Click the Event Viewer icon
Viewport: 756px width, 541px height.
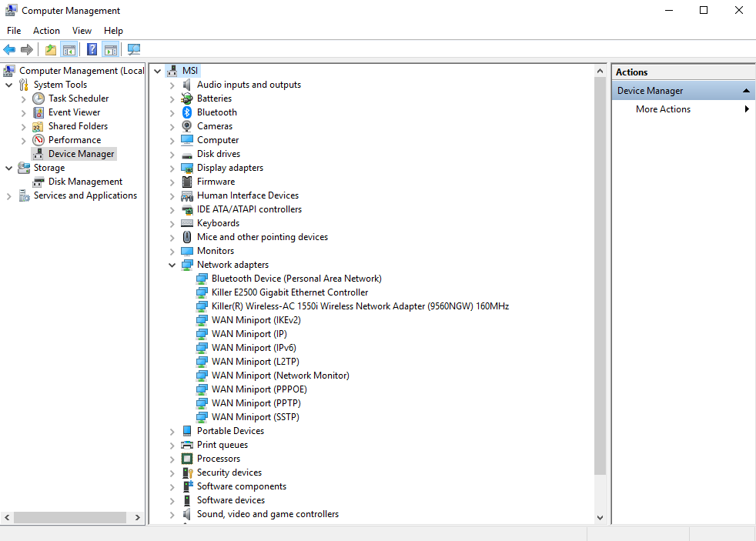pyautogui.click(x=38, y=112)
